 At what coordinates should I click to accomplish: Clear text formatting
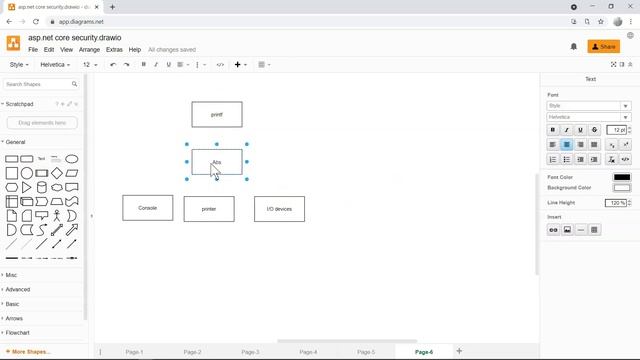(x=611, y=159)
